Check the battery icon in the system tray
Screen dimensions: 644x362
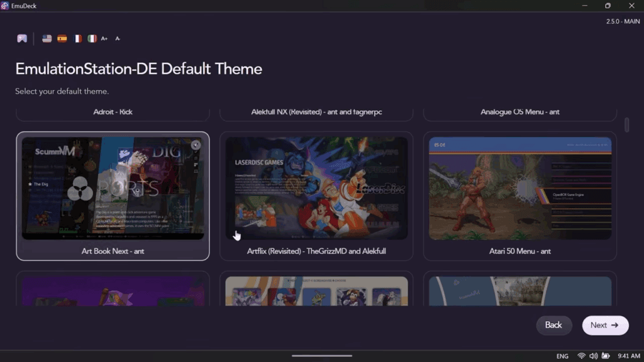pyautogui.click(x=605, y=356)
